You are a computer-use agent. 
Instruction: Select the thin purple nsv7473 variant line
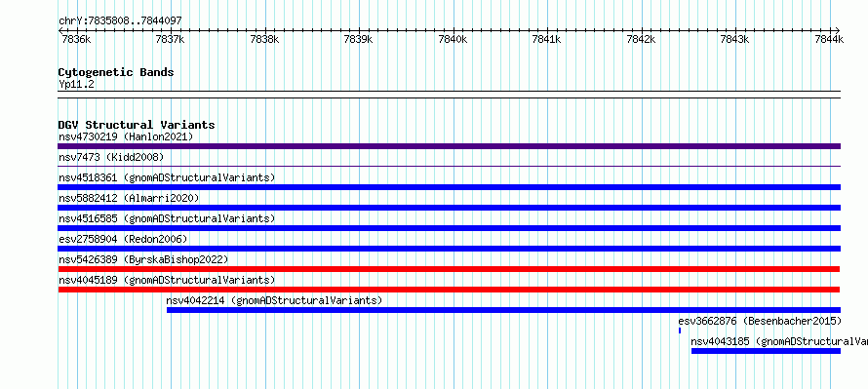click(x=449, y=166)
